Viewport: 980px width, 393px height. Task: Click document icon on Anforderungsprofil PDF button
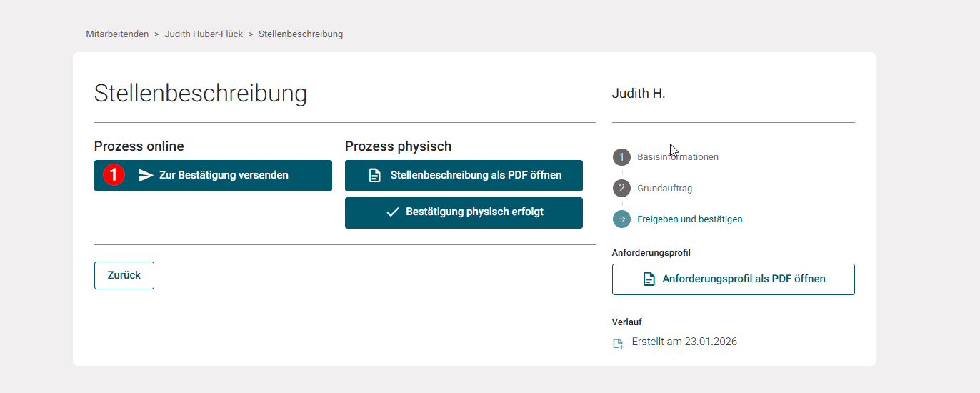649,279
